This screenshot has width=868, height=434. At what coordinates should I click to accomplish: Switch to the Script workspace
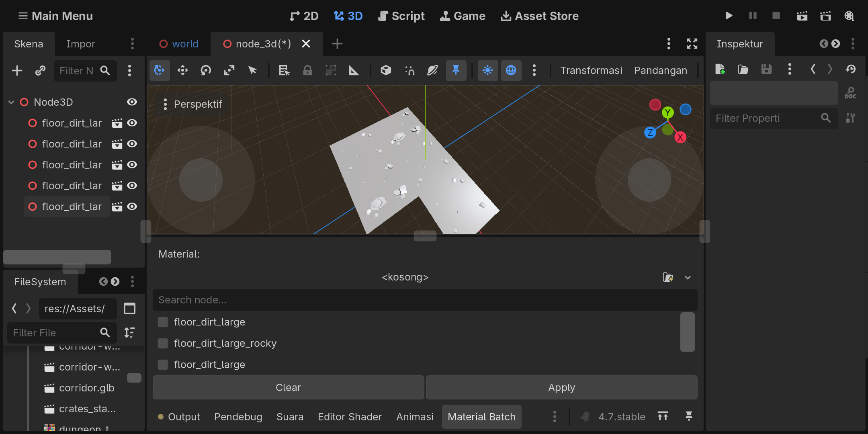point(401,16)
